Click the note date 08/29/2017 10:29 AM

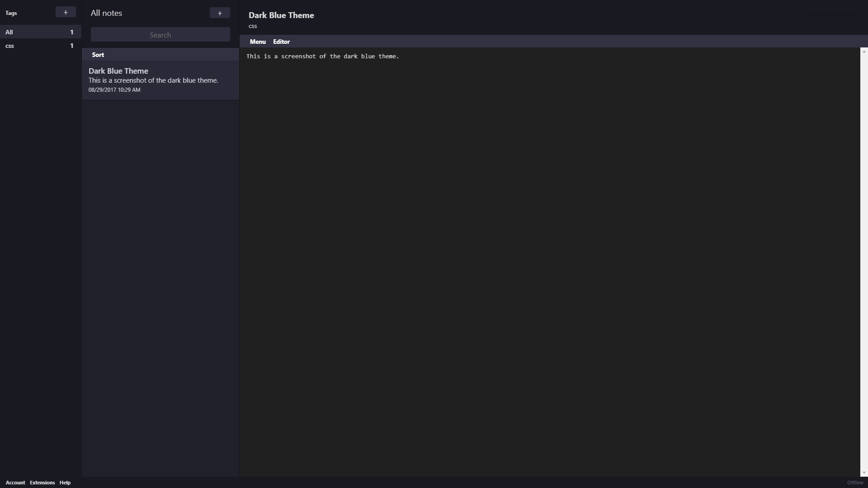[x=114, y=90]
